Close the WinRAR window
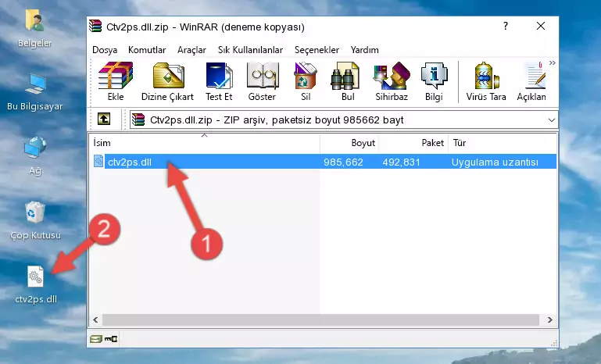Viewport: 601px width, 364px height. (x=541, y=26)
